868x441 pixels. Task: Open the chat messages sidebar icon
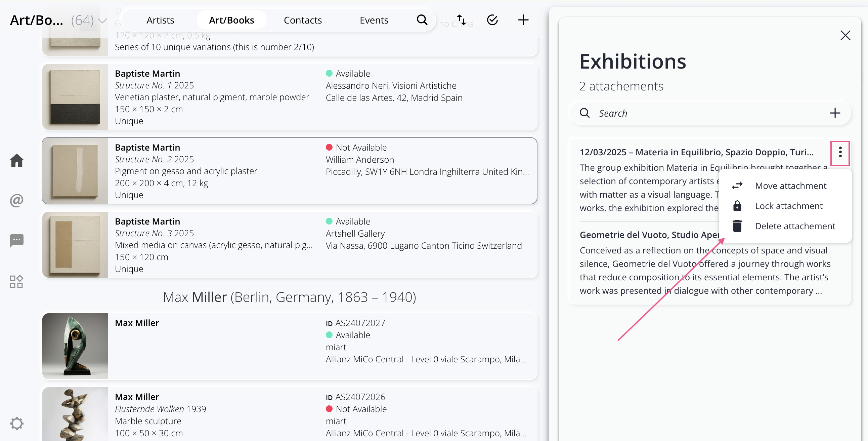(16, 241)
